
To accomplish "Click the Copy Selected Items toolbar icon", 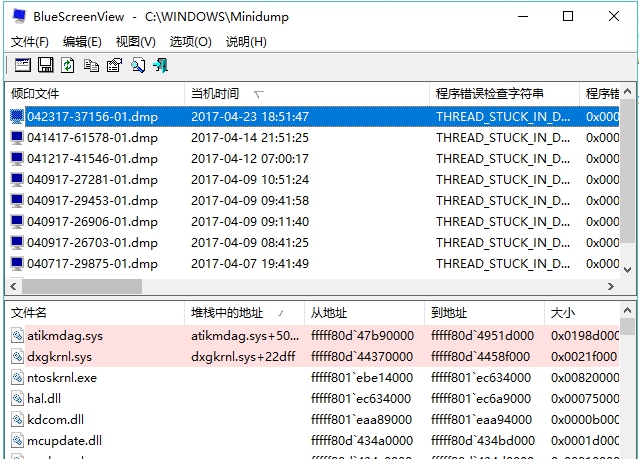I will point(91,65).
